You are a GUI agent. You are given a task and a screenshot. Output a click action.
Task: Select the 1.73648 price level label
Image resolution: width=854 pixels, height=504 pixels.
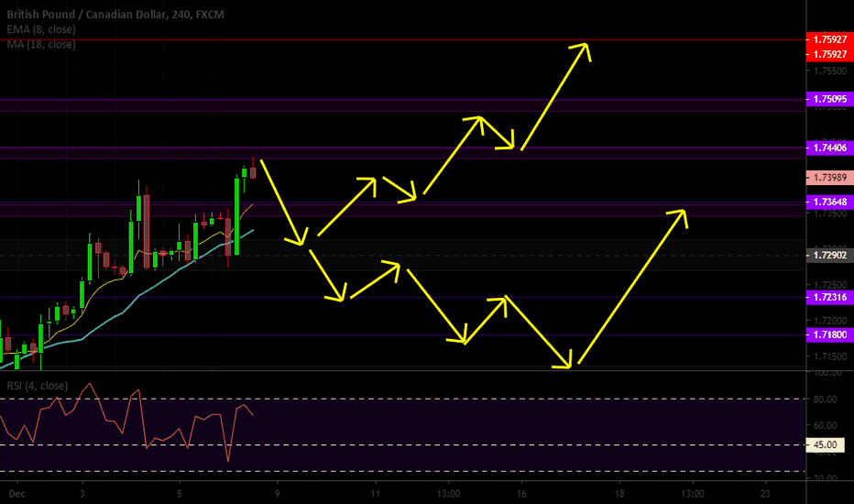(x=828, y=202)
